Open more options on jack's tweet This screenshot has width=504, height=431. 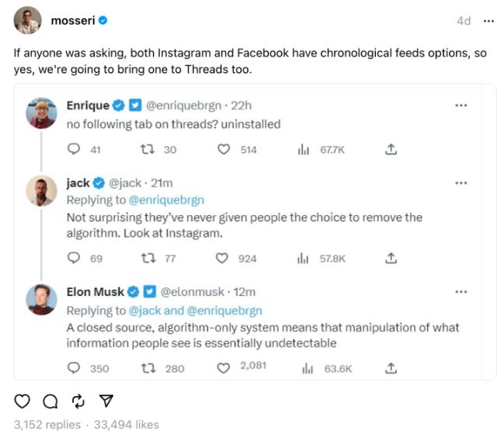pyautogui.click(x=461, y=183)
